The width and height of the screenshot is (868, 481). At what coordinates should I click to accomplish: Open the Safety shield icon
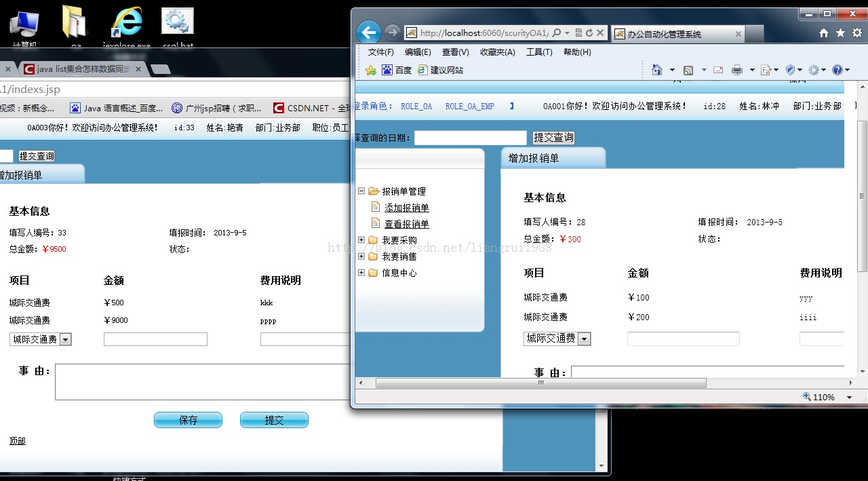pos(789,70)
